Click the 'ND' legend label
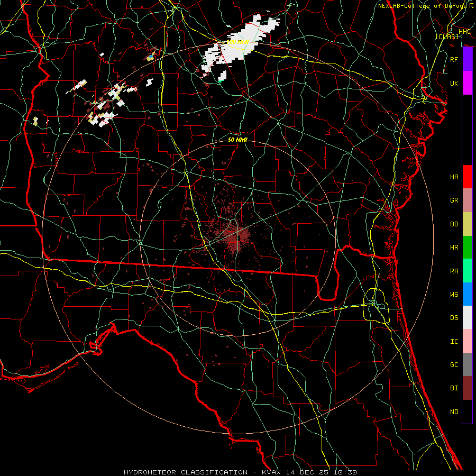 pos(454,412)
